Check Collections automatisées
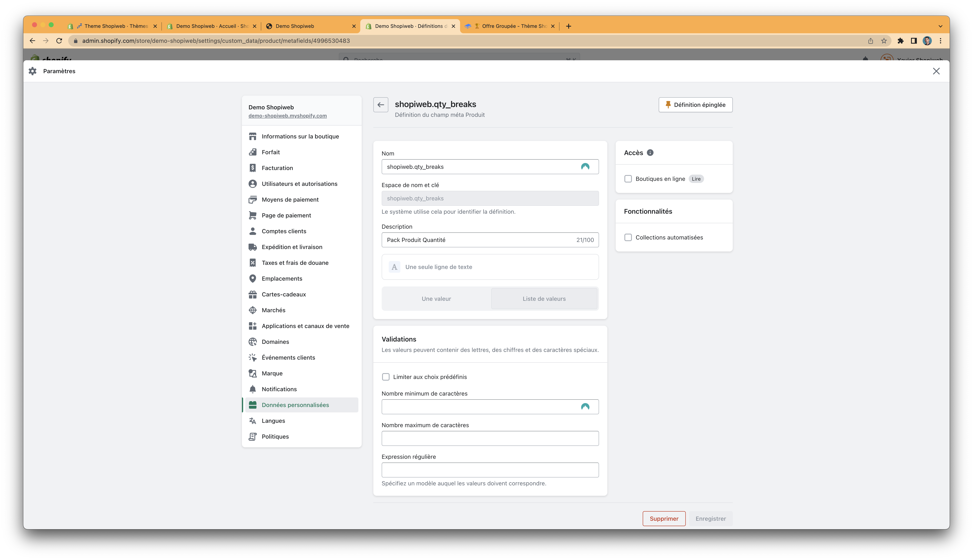Viewport: 973px width, 560px height. [628, 237]
